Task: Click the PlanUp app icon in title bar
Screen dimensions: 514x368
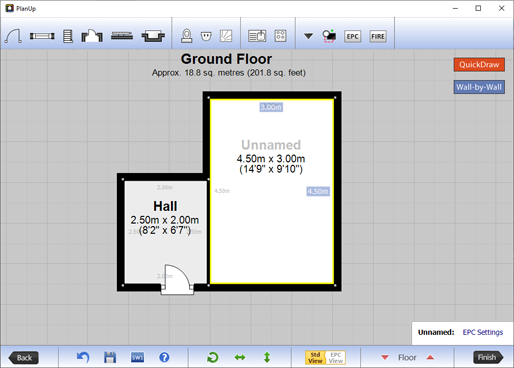Action: pyautogui.click(x=10, y=8)
